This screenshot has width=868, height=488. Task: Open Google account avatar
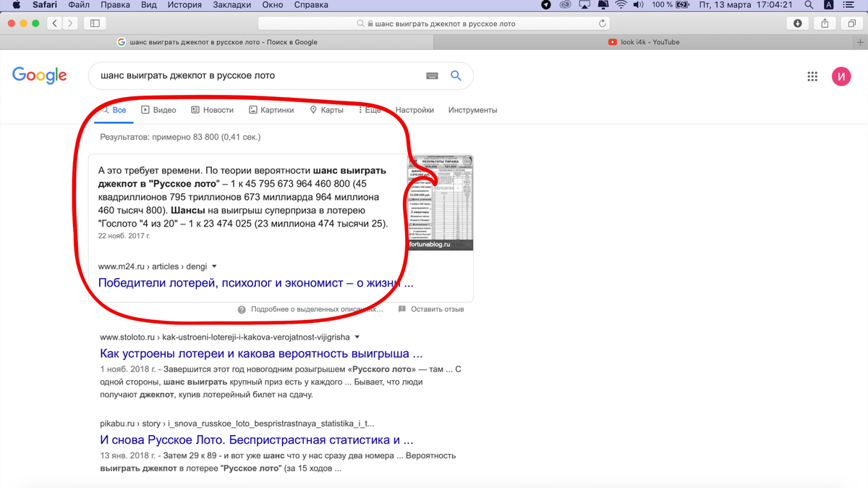tap(841, 76)
